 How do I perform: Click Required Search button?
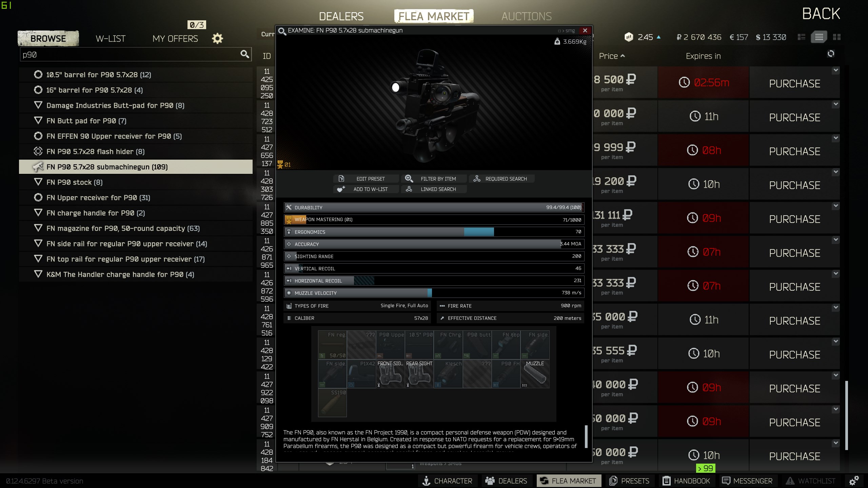tap(501, 179)
